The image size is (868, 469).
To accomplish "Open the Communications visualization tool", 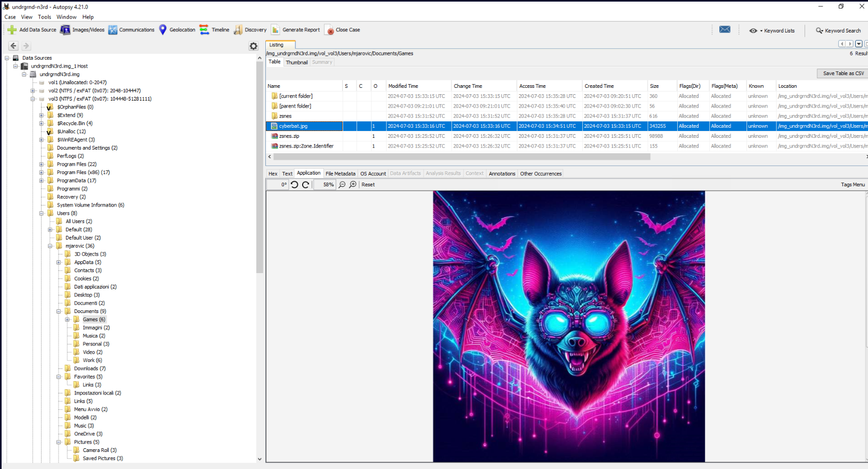I will coord(131,30).
